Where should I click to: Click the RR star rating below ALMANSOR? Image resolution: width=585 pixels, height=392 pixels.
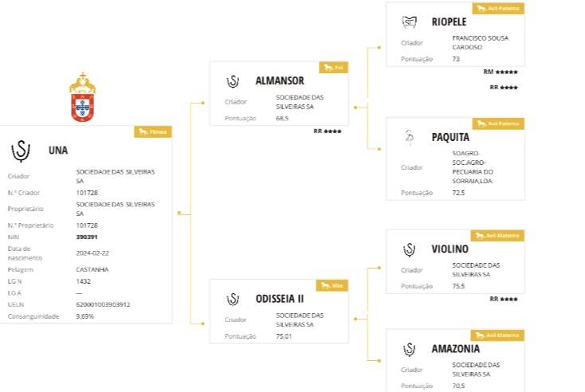tap(328, 131)
